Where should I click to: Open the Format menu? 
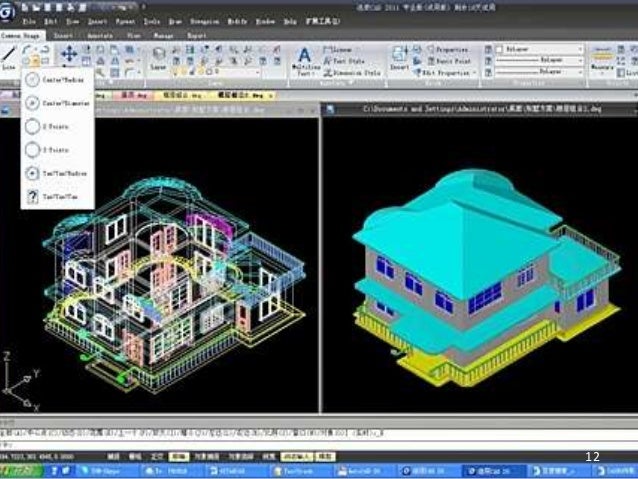coord(125,21)
